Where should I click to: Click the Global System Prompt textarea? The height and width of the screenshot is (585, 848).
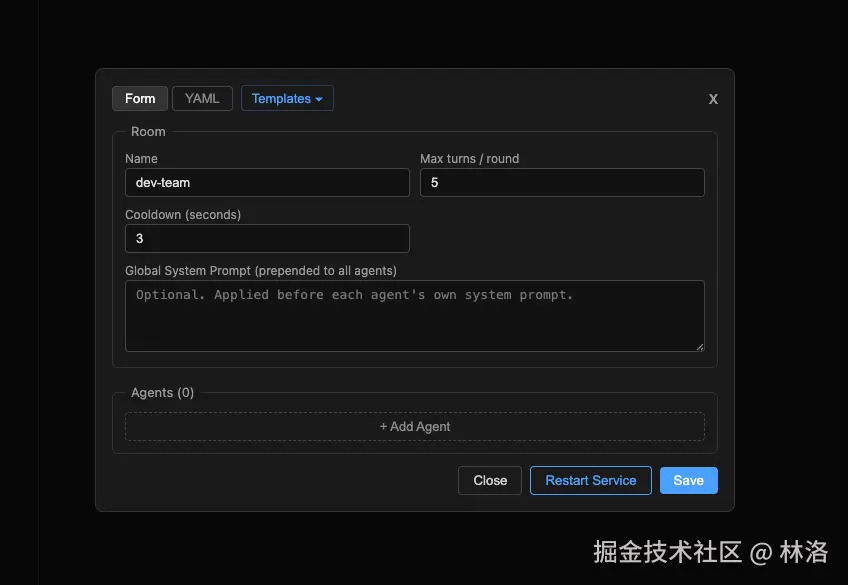(x=415, y=316)
